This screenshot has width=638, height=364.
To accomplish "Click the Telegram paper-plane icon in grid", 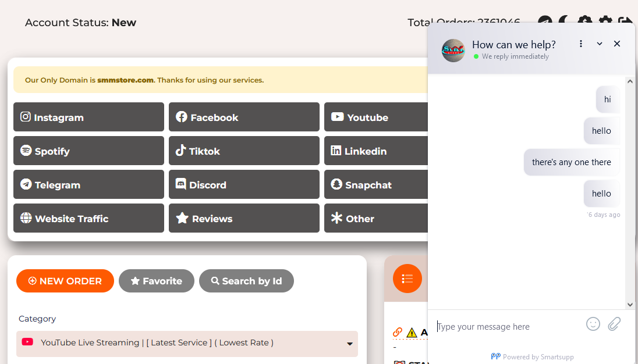I will pos(26,184).
